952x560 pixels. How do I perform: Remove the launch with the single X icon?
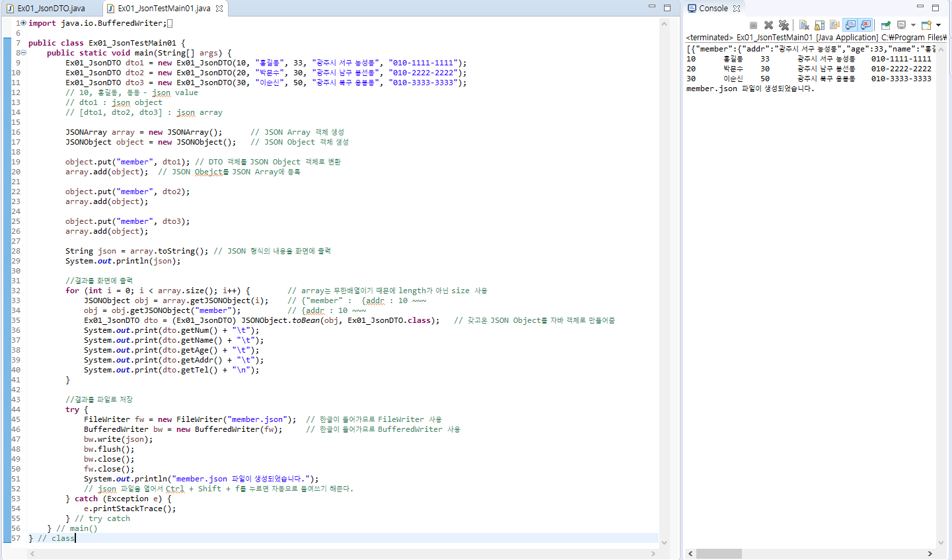[768, 25]
